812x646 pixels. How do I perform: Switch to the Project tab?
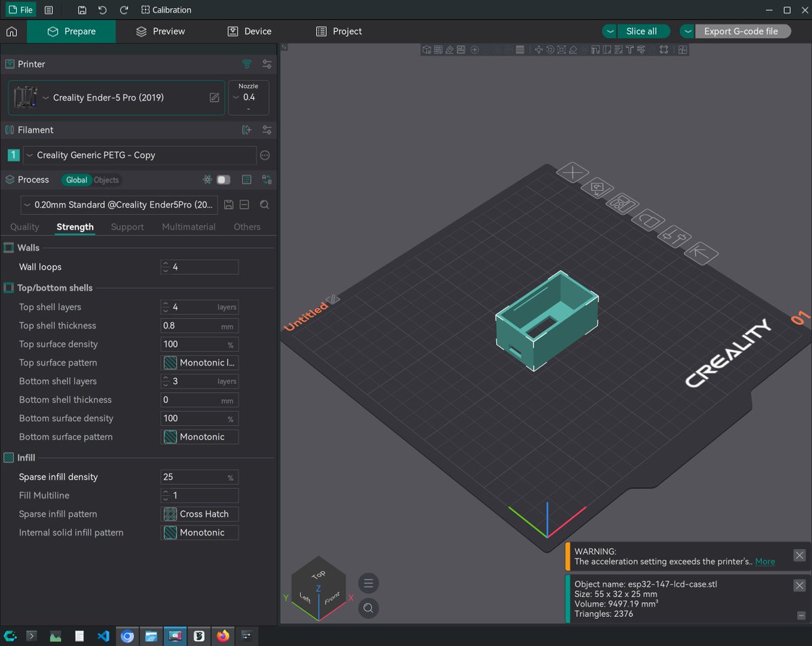(339, 31)
